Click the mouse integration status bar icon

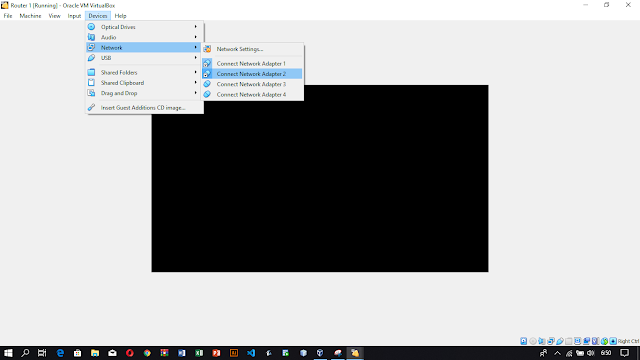604,341
